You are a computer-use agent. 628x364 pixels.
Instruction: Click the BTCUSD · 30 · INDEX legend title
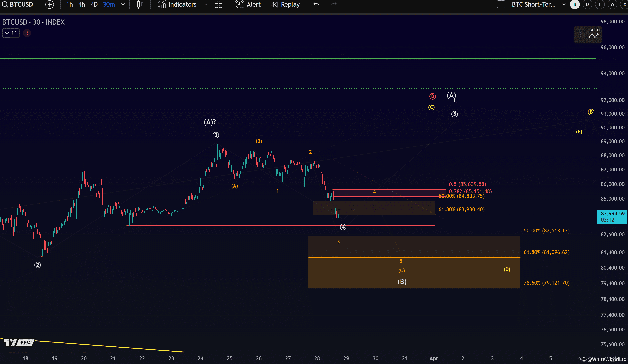(x=33, y=22)
